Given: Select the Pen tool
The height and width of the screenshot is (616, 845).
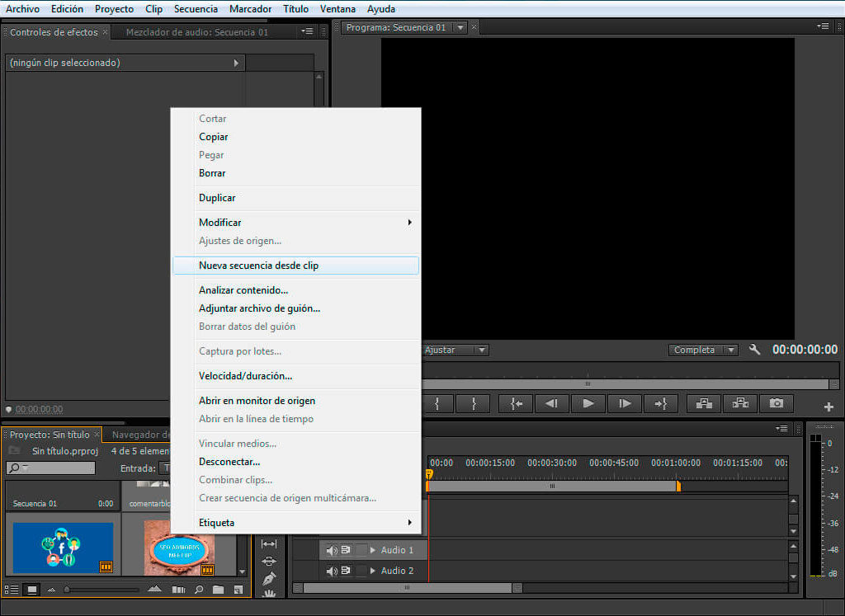Looking at the screenshot, I should 268,578.
